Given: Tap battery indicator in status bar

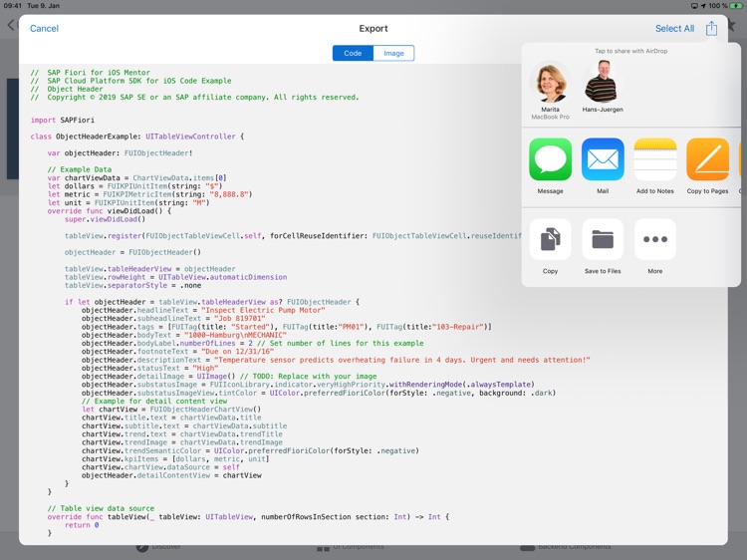Looking at the screenshot, I should tap(736, 6).
